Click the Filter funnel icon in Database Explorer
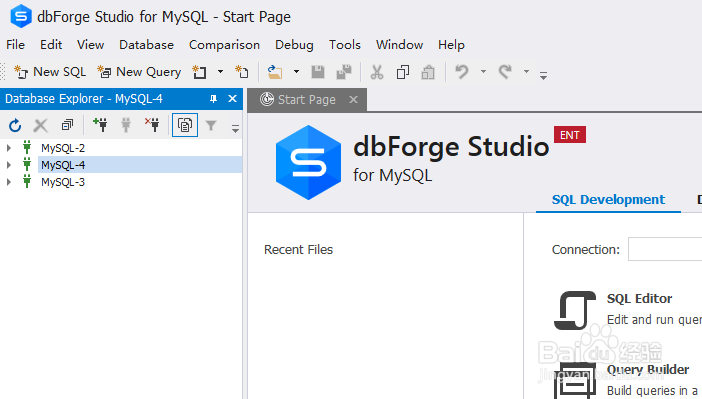Viewport: 702px width, 399px height. coord(211,125)
